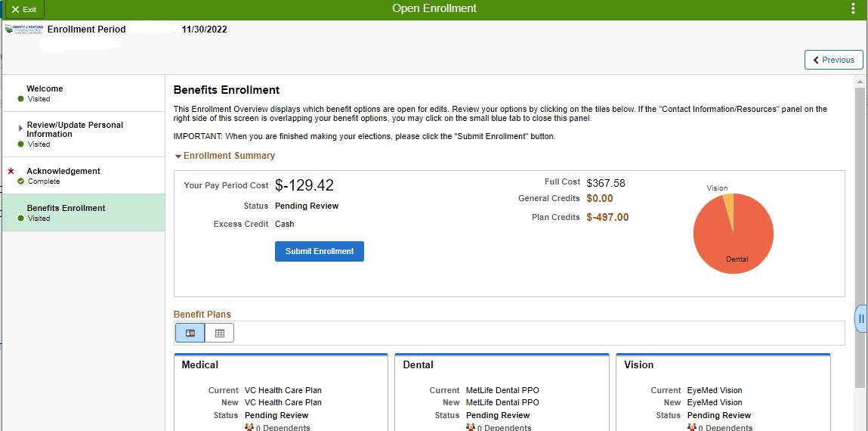
Task: Open the Vision benefit tile
Action: click(x=723, y=392)
